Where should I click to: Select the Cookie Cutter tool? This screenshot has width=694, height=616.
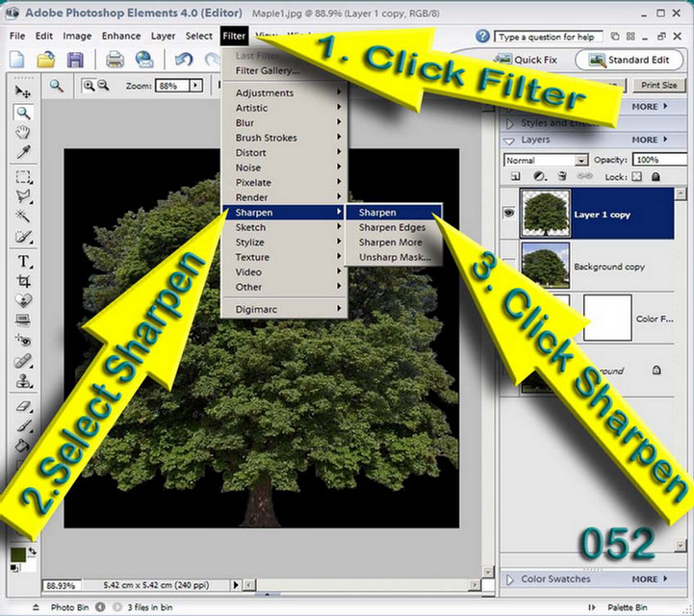tap(23, 300)
